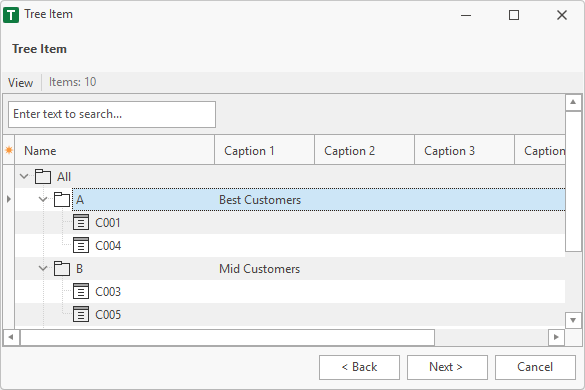Click the document icon next to C001
The width and height of the screenshot is (585, 390).
81,222
